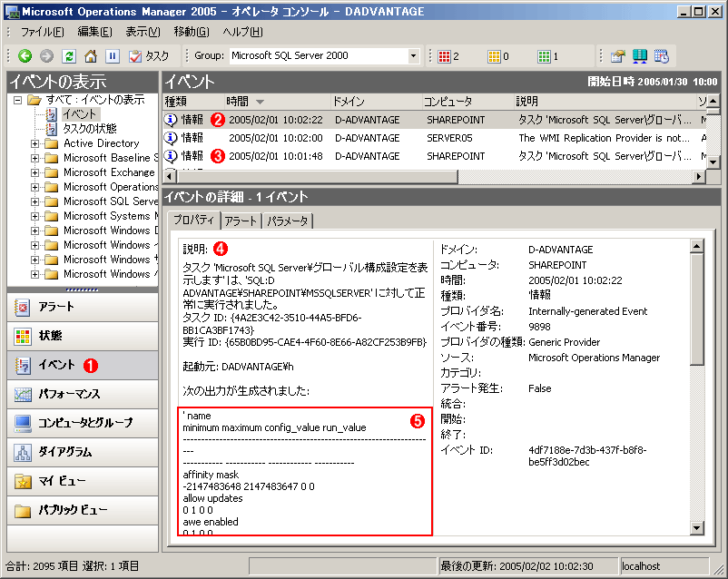Image resolution: width=728 pixels, height=579 pixels.
Task: Open the 編集(E) menu
Action: tap(94, 32)
